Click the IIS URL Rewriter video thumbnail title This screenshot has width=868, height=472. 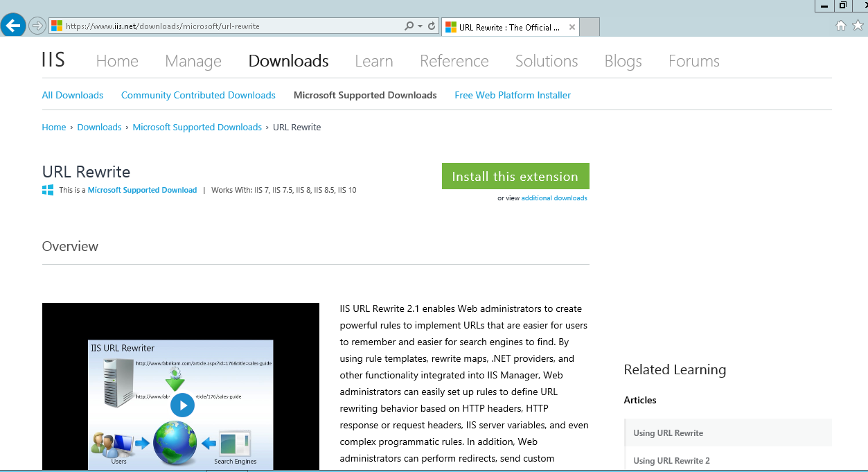[123, 348]
